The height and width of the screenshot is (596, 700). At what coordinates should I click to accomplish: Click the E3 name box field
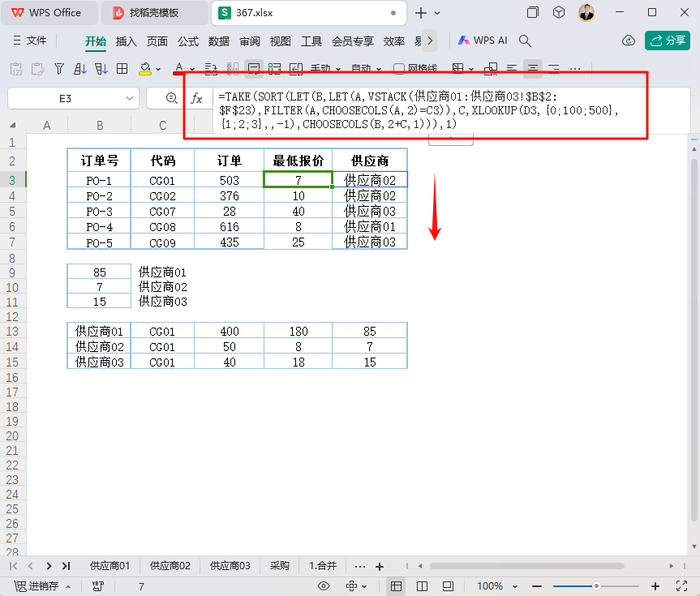pyautogui.click(x=66, y=98)
